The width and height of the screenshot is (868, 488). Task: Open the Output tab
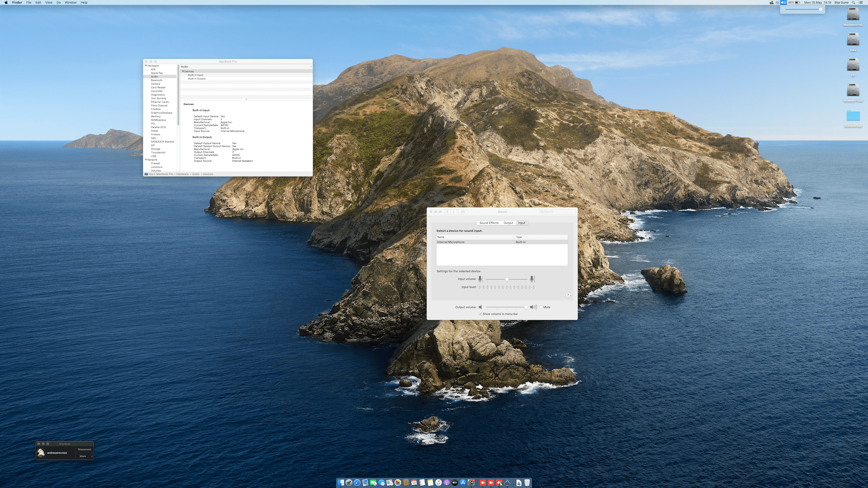(x=508, y=223)
